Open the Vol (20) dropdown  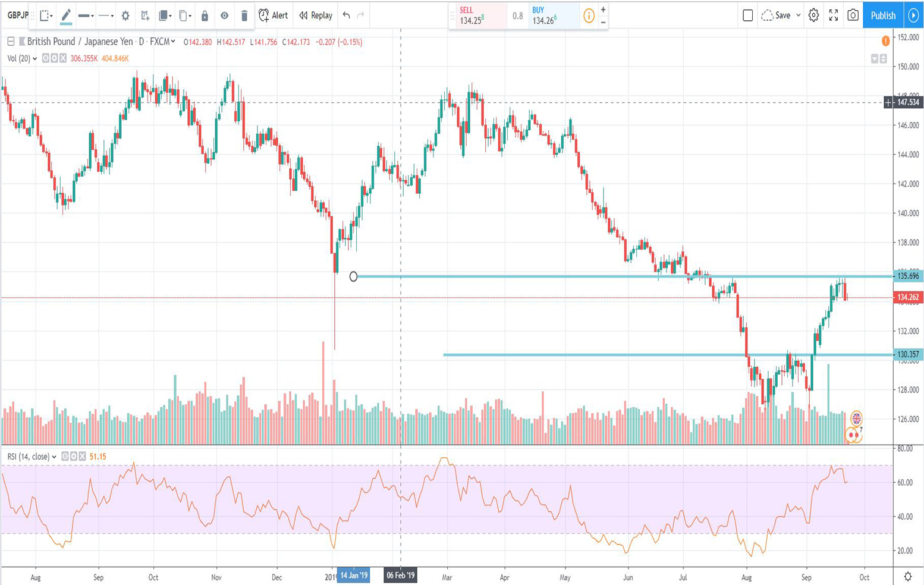(34, 58)
